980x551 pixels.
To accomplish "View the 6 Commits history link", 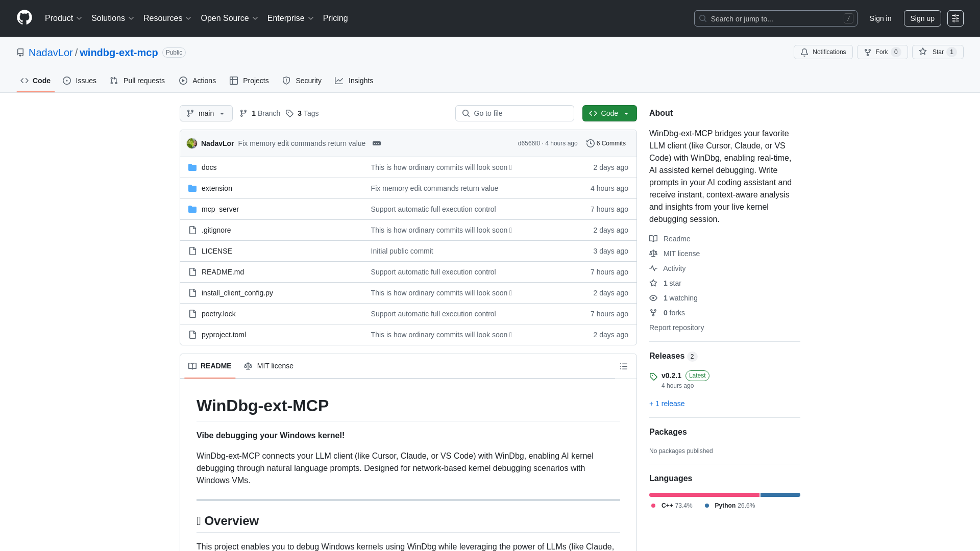I will point(606,143).
